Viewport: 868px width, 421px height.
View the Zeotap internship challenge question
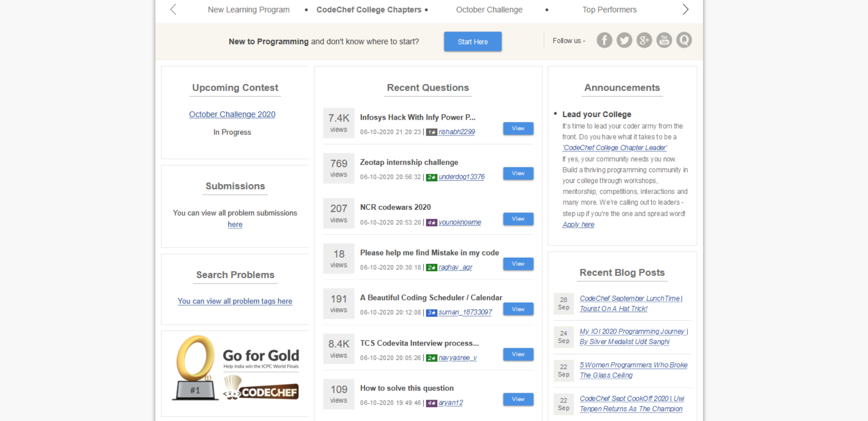518,173
